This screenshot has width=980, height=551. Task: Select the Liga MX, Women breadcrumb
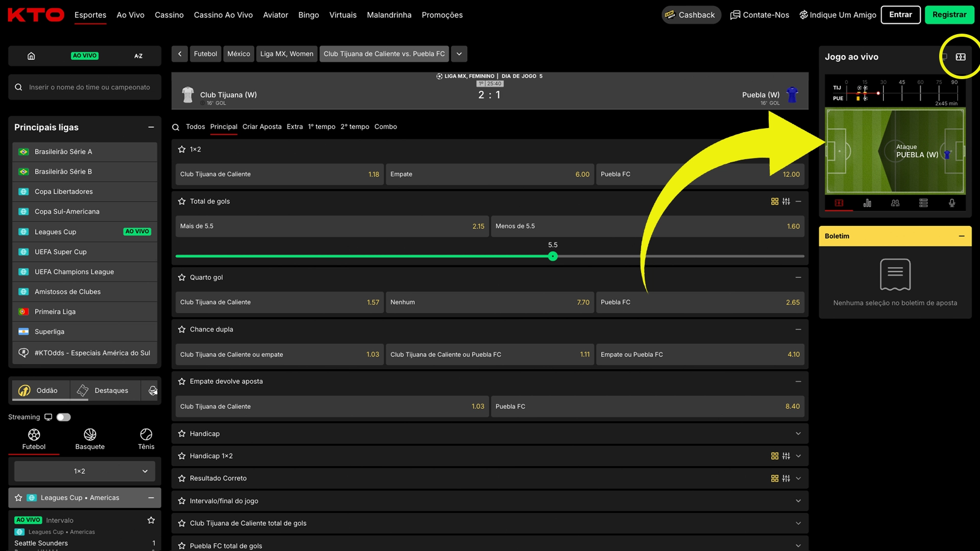pyautogui.click(x=287, y=54)
